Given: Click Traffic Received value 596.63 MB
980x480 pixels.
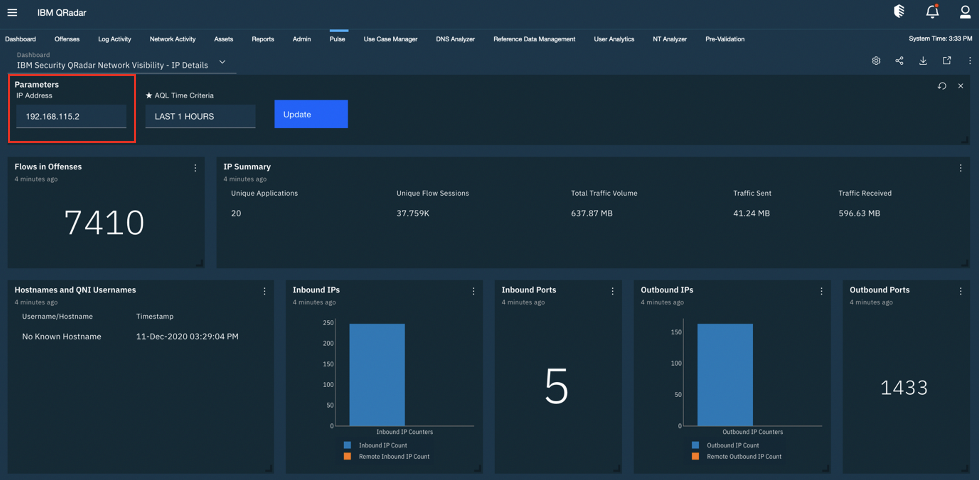Looking at the screenshot, I should (x=859, y=213).
